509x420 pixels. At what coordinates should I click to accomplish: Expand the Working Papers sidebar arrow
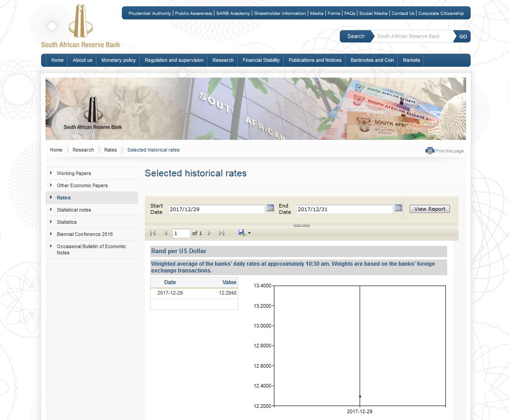point(51,173)
